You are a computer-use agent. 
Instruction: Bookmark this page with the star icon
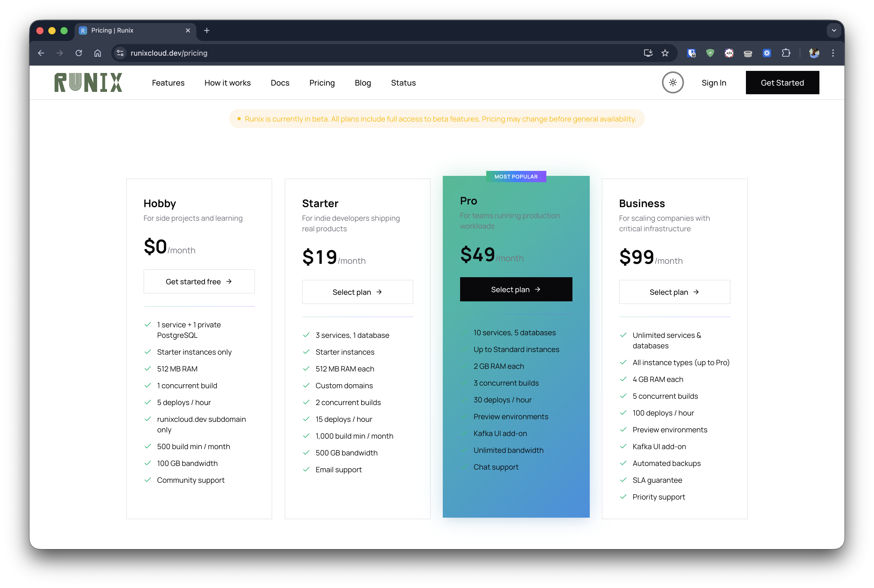tap(665, 53)
